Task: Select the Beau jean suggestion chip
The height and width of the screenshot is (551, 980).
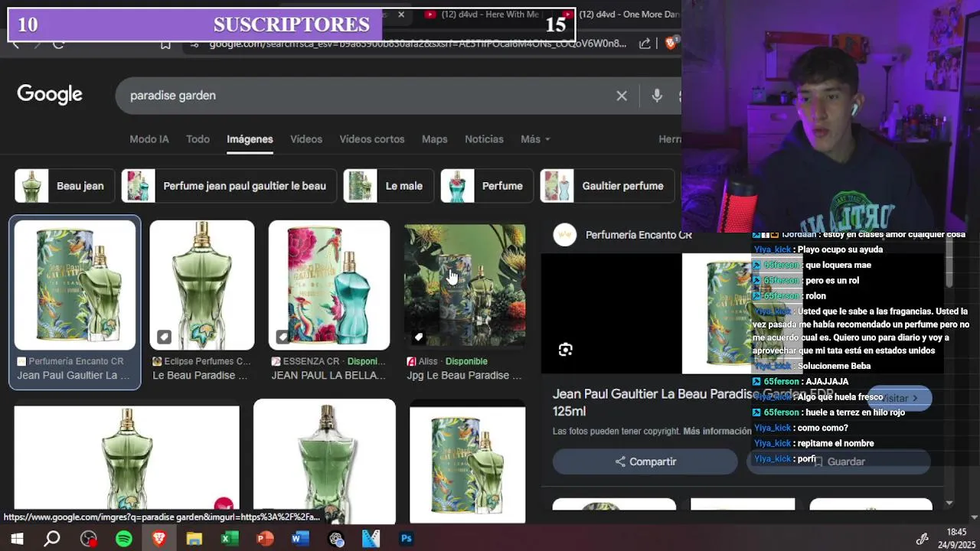Action: coord(64,186)
